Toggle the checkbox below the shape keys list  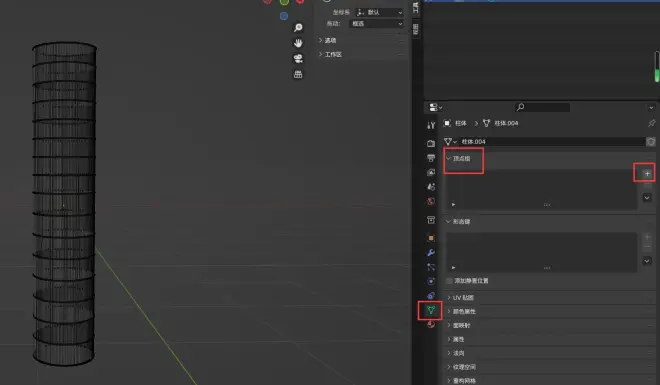point(449,281)
